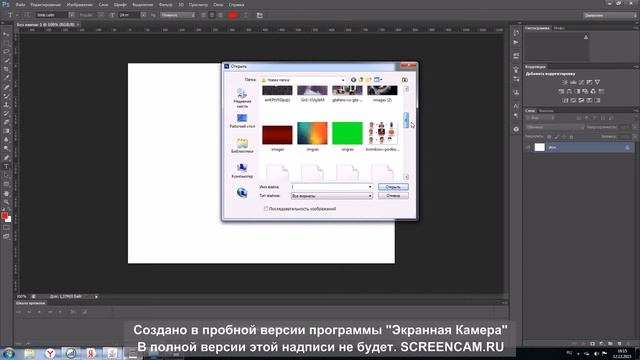Click the file name input field
This screenshot has width=640, height=360.
(x=329, y=187)
